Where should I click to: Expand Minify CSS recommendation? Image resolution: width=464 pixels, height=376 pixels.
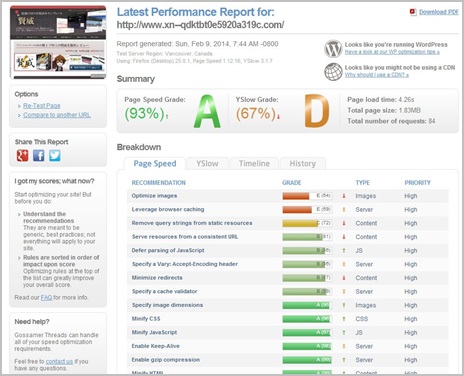click(x=146, y=319)
